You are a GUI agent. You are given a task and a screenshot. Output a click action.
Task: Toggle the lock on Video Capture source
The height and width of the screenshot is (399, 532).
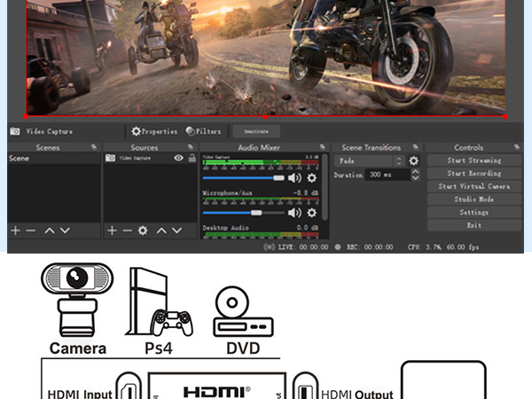click(192, 158)
